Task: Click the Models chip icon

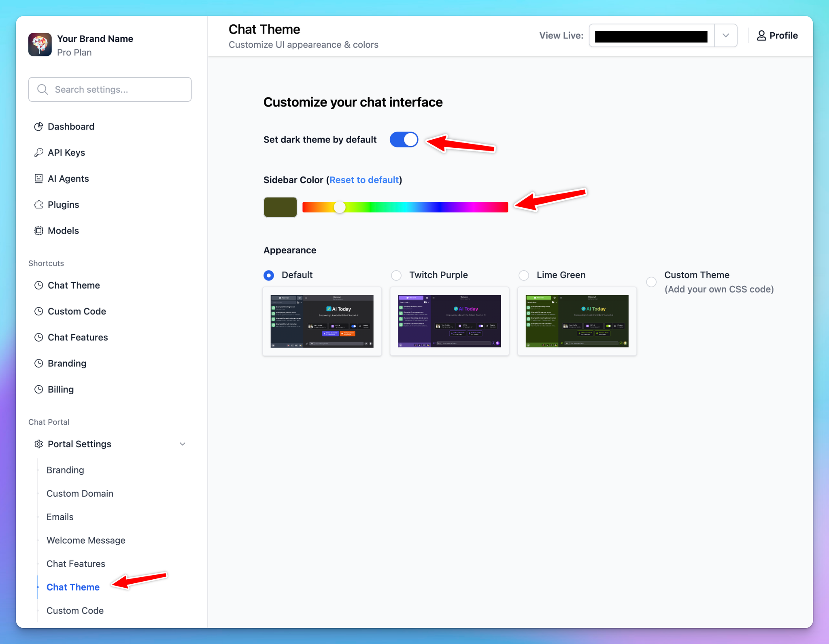Action: [38, 231]
